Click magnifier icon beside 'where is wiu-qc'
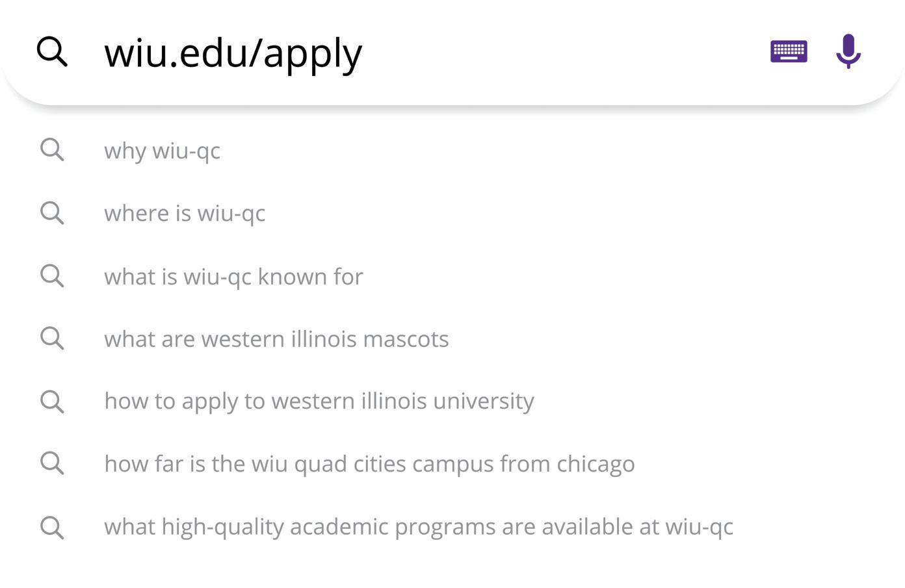The height and width of the screenshot is (588, 905). (x=52, y=213)
